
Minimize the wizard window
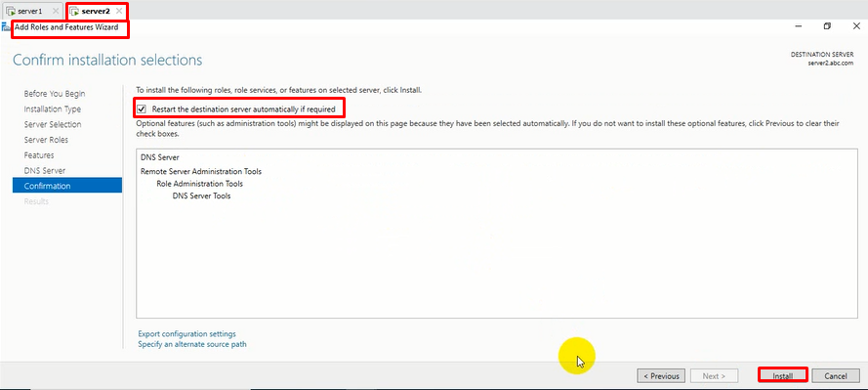tap(799, 26)
